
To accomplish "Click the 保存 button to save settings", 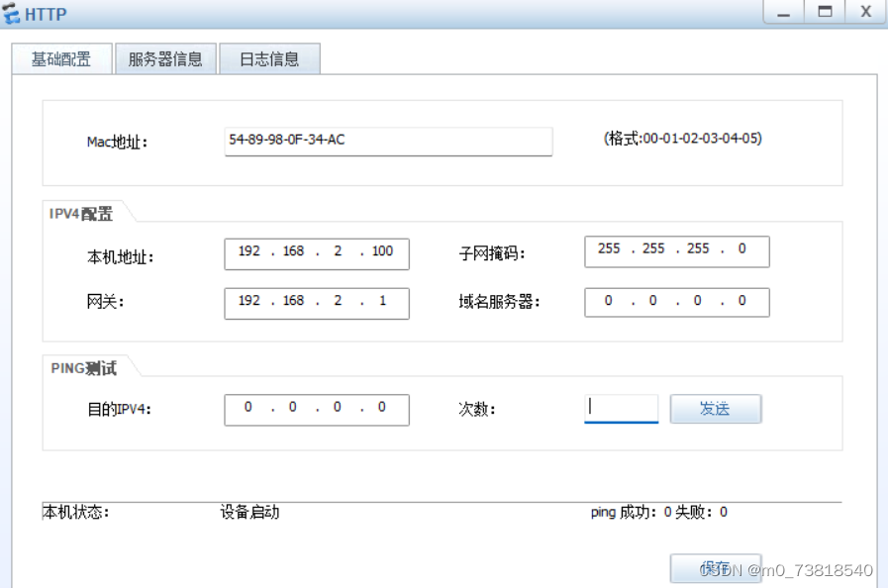I will [715, 567].
